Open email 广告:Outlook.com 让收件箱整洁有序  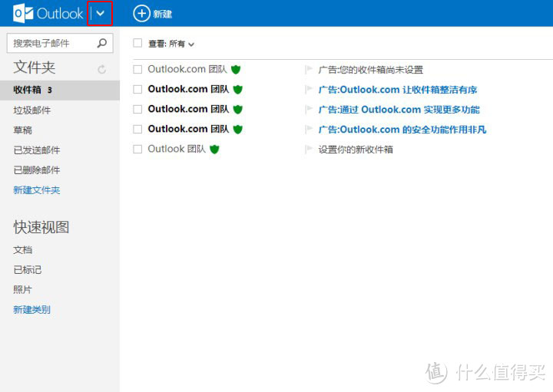pyautogui.click(x=398, y=90)
